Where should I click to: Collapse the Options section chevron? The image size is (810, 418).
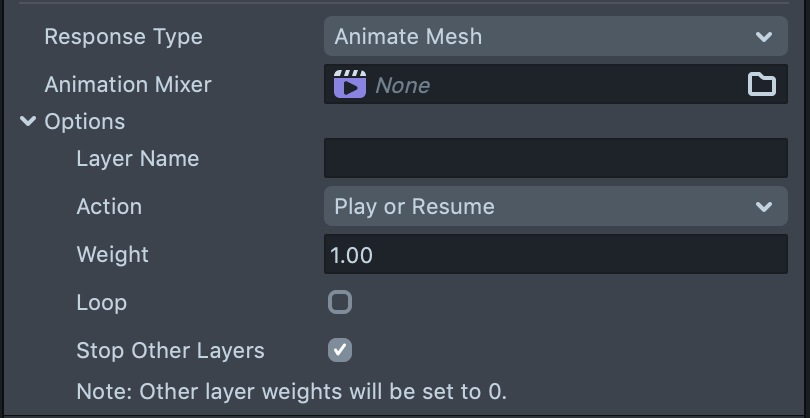click(28, 122)
